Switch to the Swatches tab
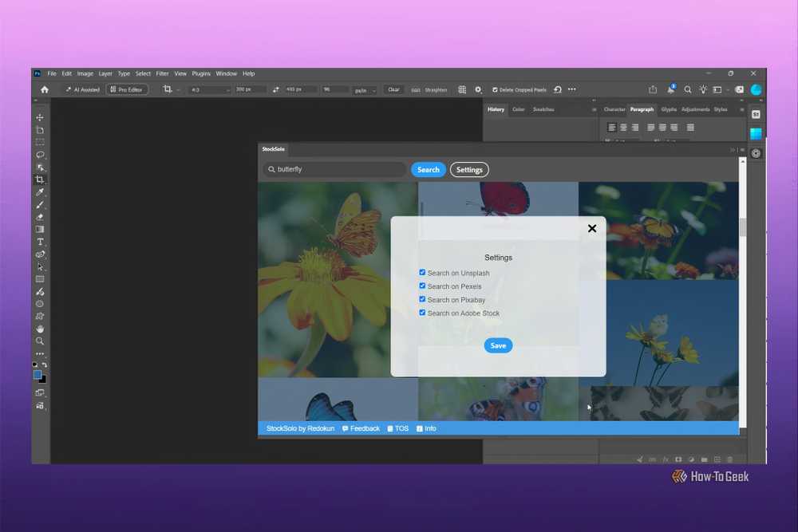798x532 pixels. tap(543, 109)
